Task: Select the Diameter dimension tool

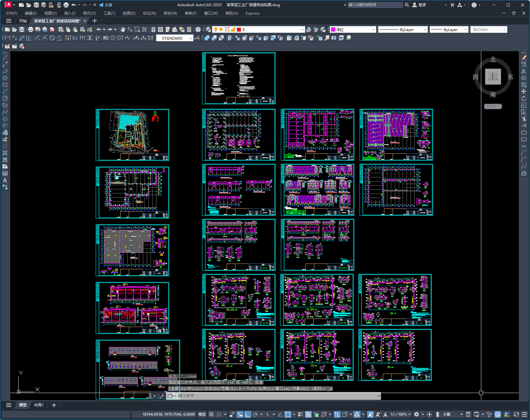Action: (52, 38)
